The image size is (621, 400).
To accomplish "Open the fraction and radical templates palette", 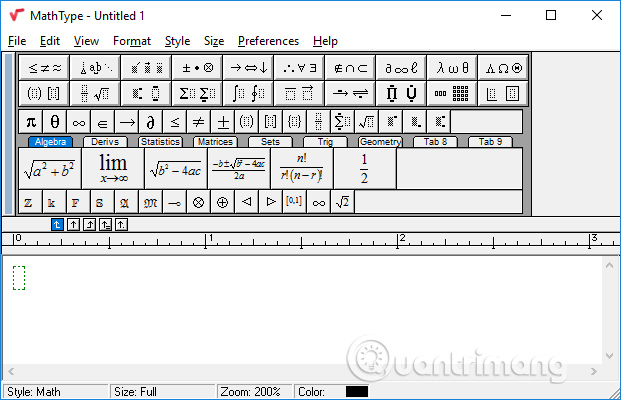I will (95, 93).
